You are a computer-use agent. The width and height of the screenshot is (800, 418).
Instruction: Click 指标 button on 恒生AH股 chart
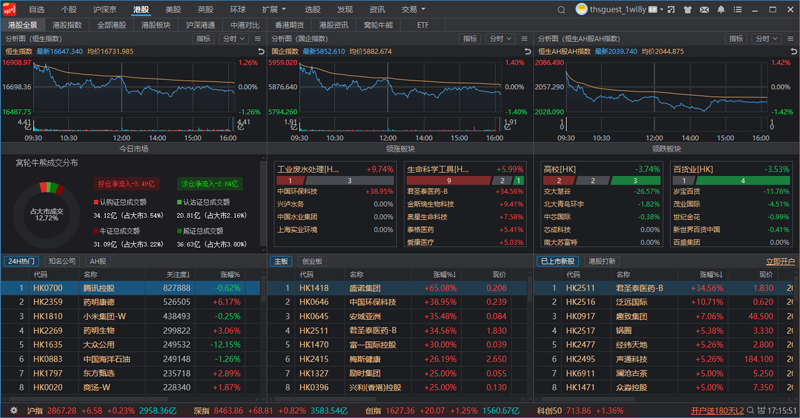pyautogui.click(x=736, y=39)
